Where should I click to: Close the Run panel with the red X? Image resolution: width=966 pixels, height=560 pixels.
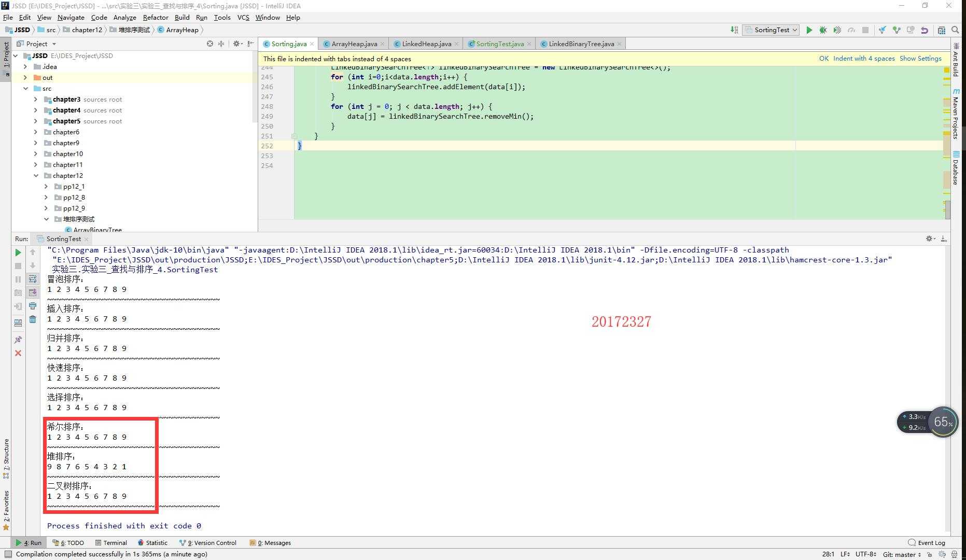pyautogui.click(x=18, y=353)
